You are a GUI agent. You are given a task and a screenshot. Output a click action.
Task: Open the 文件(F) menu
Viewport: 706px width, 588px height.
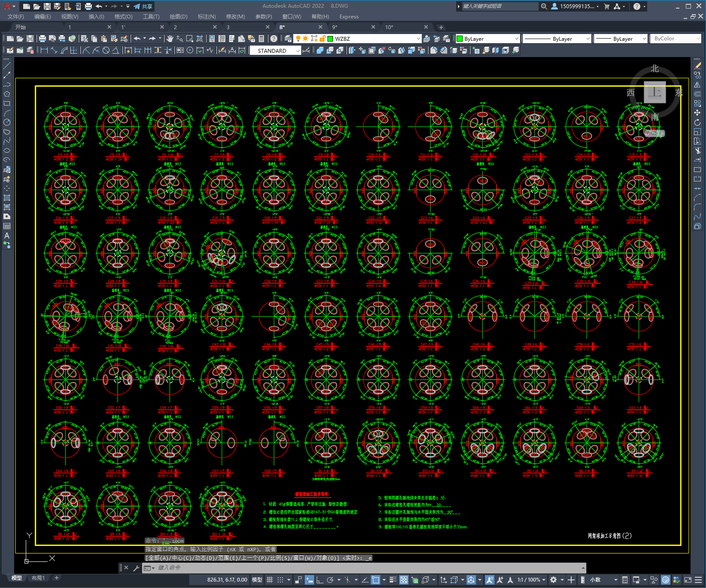tap(16, 17)
